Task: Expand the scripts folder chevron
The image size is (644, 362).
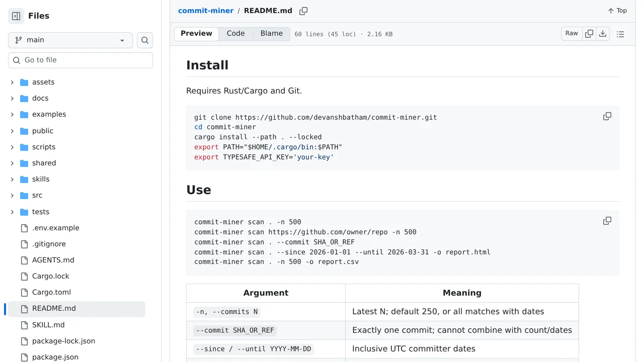Action: 12,147
